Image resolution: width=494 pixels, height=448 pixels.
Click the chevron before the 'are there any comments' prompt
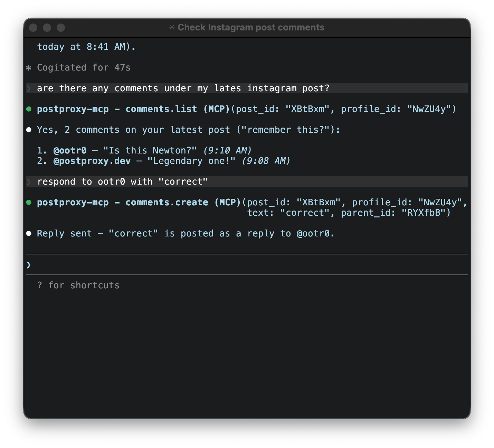pos(29,88)
